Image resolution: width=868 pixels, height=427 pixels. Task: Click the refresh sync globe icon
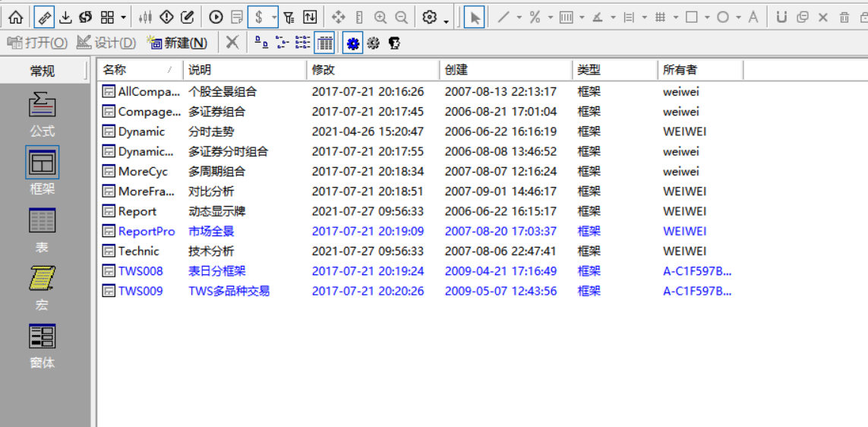85,17
